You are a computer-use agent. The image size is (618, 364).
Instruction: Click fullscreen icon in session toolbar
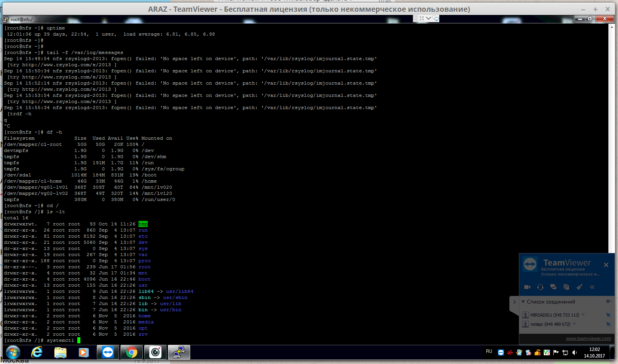pyautogui.click(x=422, y=18)
